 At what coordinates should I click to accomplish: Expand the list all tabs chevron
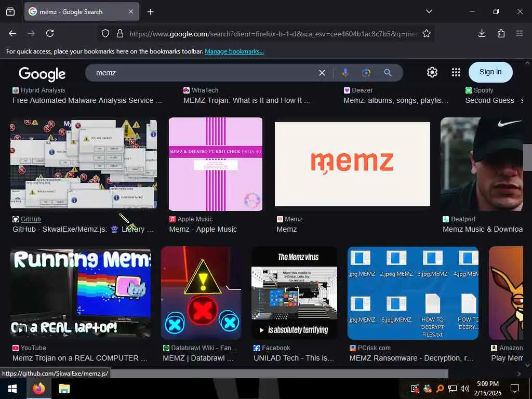pos(429,11)
